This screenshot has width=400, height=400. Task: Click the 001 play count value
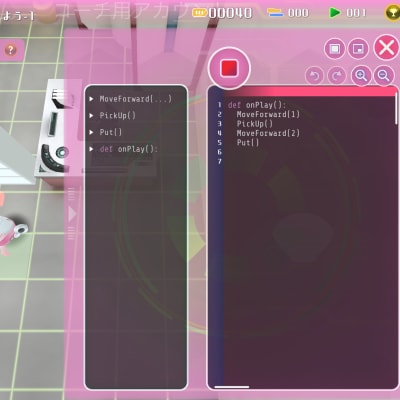[x=356, y=13]
